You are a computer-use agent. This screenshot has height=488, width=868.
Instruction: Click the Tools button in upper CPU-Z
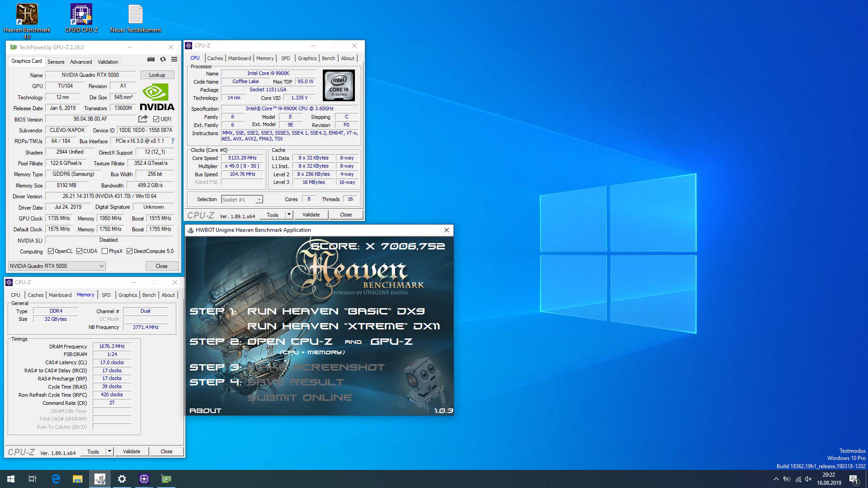pyautogui.click(x=273, y=215)
